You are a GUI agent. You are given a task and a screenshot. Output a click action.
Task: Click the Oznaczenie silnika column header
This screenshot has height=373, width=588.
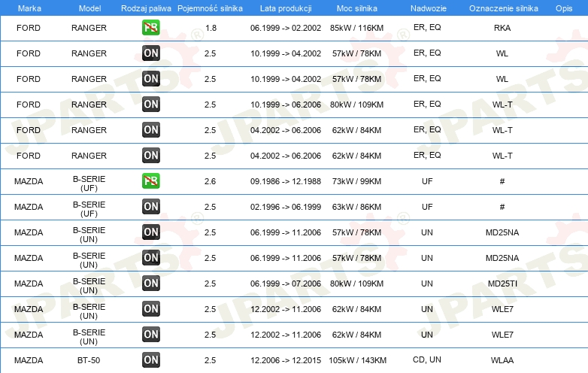(503, 8)
